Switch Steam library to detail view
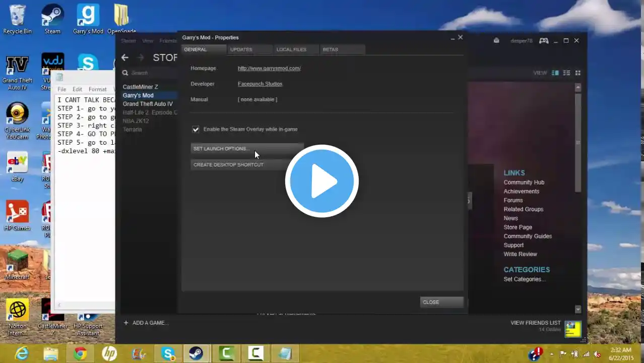Viewport: 644px width, 363px height. (x=555, y=73)
